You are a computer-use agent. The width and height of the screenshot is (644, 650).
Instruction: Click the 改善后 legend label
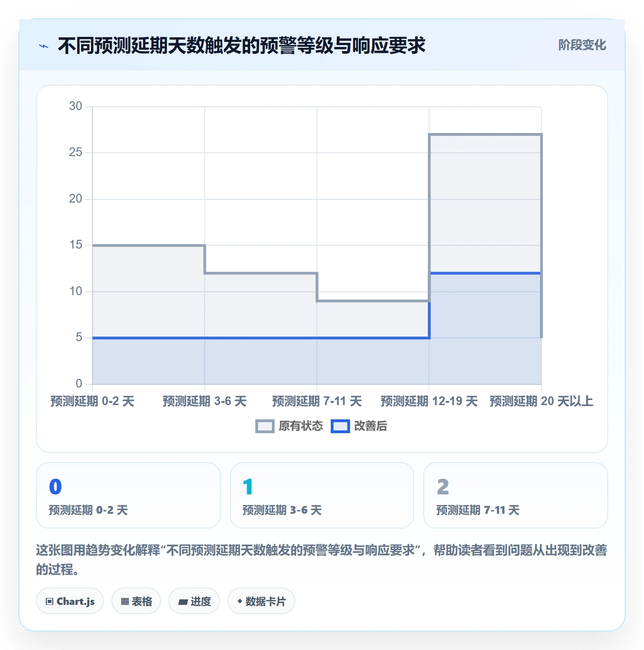click(371, 426)
